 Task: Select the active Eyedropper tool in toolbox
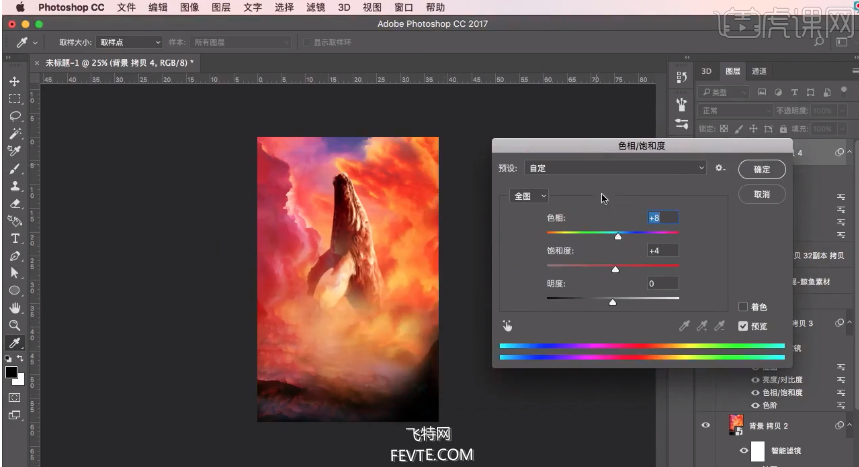tap(15, 343)
